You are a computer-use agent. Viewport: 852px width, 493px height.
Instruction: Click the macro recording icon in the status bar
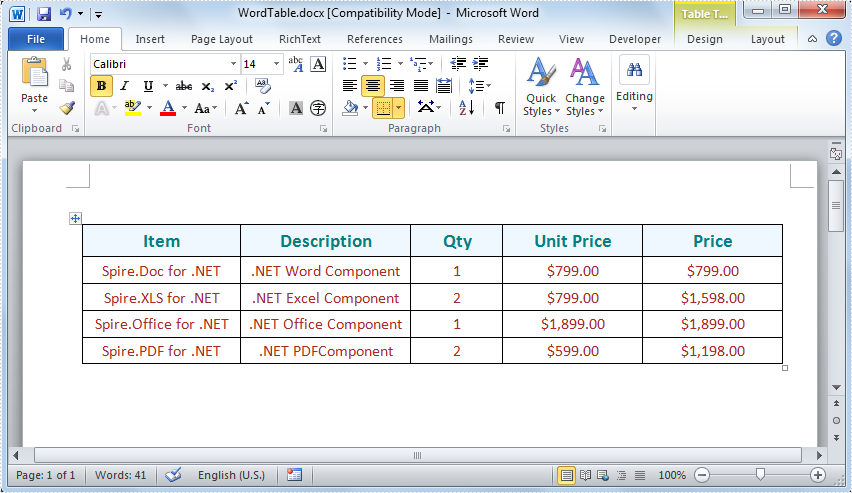click(294, 475)
